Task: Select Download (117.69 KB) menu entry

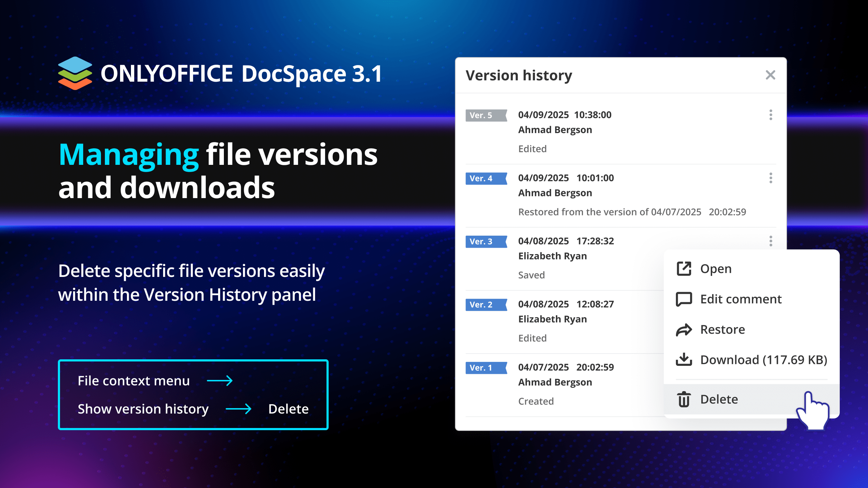Action: point(763,360)
